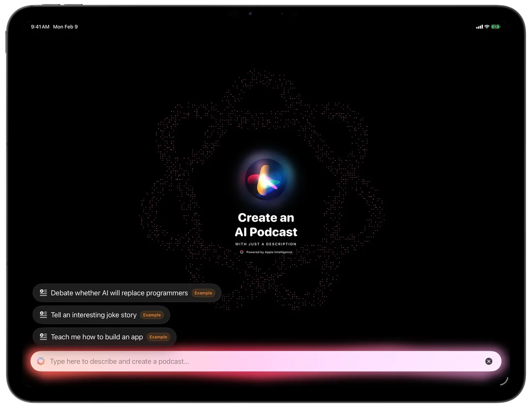Tap the cellular signal bars in the status bar
This screenshot has width=532, height=408.
coord(480,27)
